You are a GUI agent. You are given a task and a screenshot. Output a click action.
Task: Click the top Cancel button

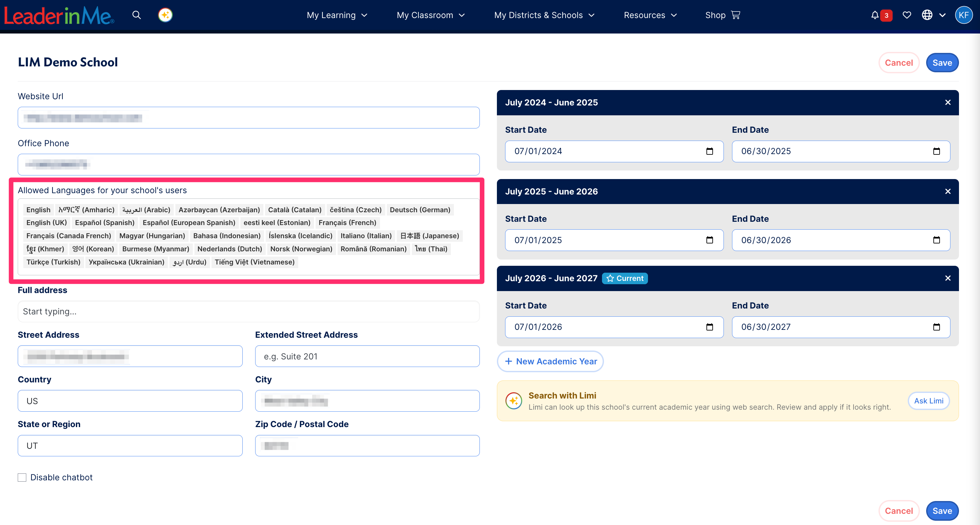click(899, 63)
